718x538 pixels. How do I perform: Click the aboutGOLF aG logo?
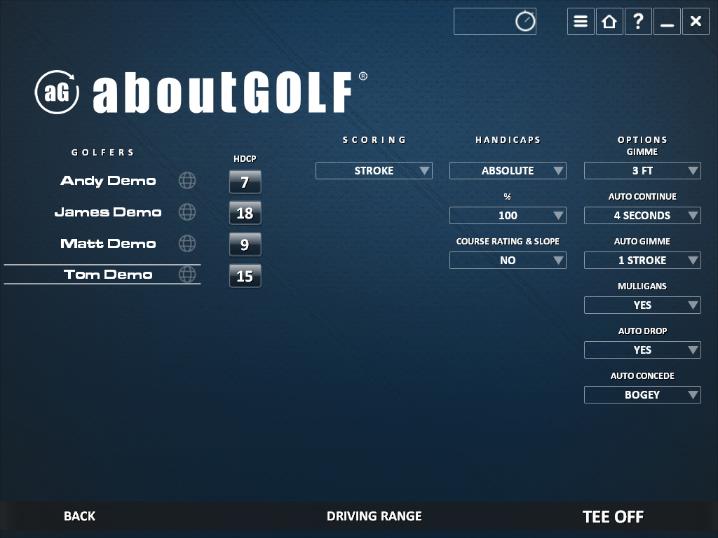pyautogui.click(x=57, y=92)
